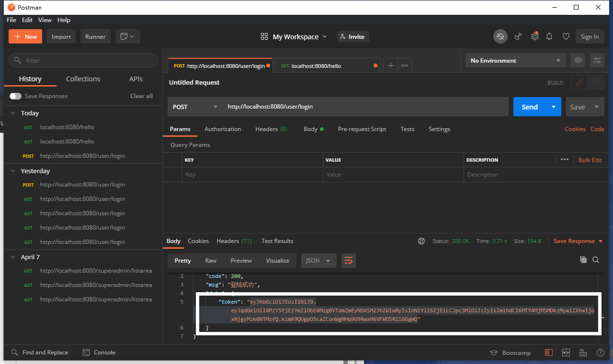Image resolution: width=613 pixels, height=364 pixels.
Task: Click the Clear all history link
Action: pos(142,96)
